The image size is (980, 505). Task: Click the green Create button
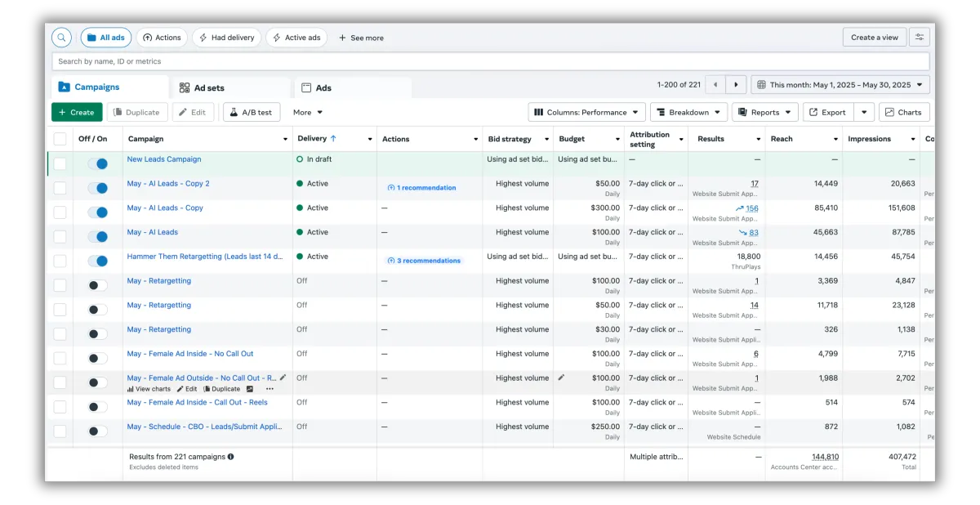tap(77, 113)
